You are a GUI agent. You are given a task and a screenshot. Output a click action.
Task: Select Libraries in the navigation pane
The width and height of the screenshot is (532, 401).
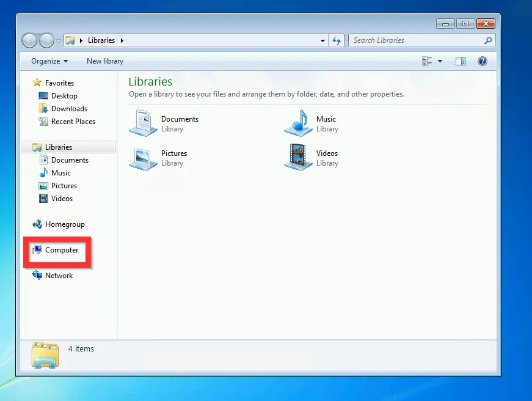coord(59,147)
